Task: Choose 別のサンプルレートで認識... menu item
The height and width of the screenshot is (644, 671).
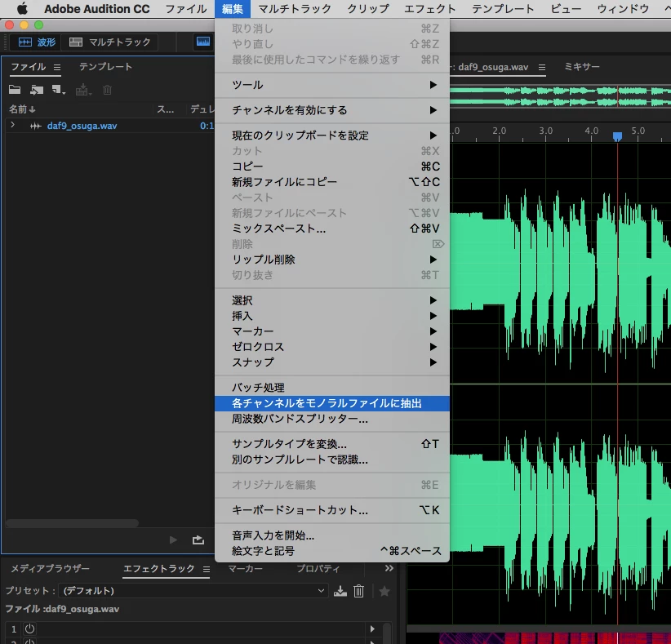Action: coord(332,460)
